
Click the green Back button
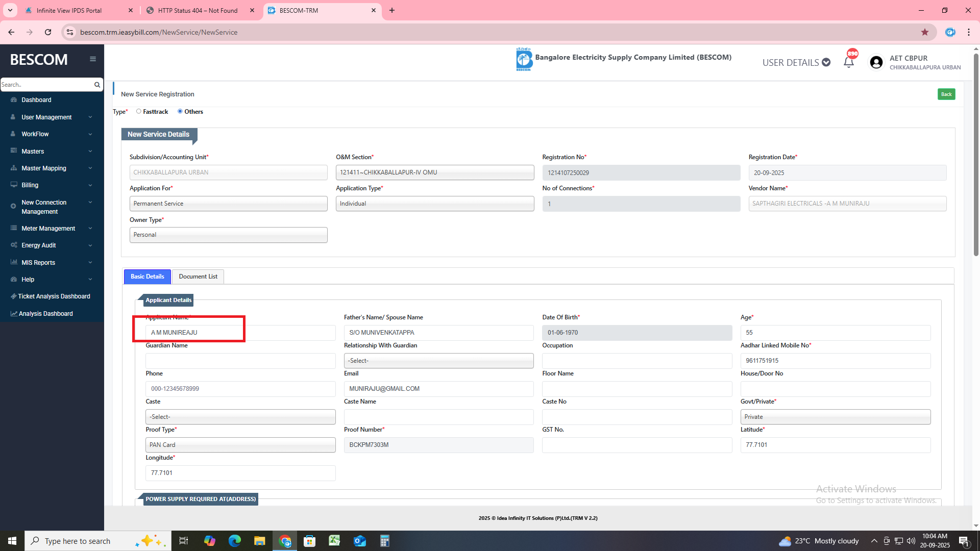coord(946,94)
